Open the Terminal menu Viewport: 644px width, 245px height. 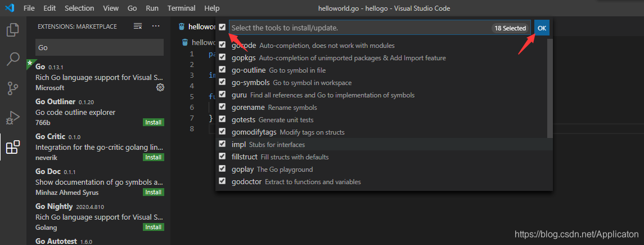point(182,8)
